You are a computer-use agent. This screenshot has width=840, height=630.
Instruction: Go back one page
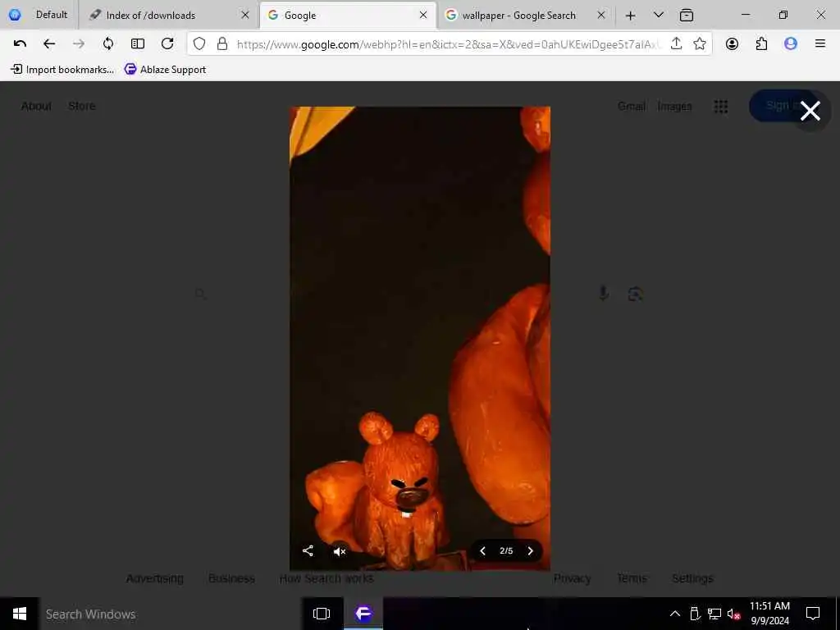pyautogui.click(x=49, y=44)
